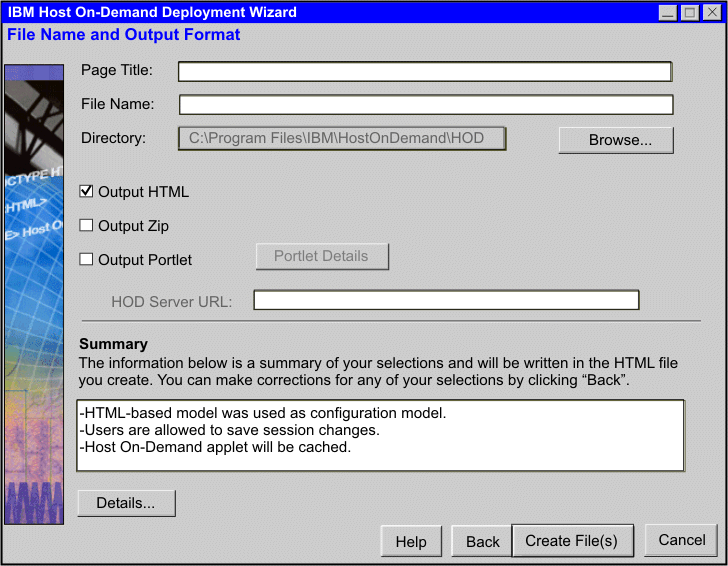Open Portlet Details button
This screenshot has width=728, height=566.
click(322, 256)
